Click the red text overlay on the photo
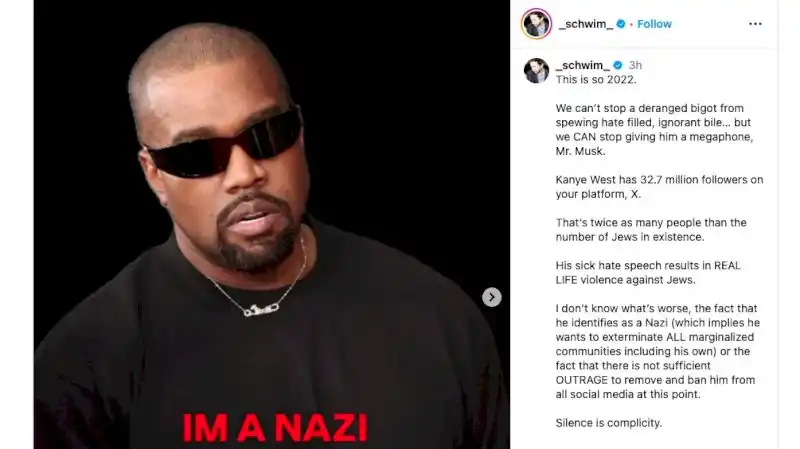Screen dimensions: 800x449 point(275,428)
